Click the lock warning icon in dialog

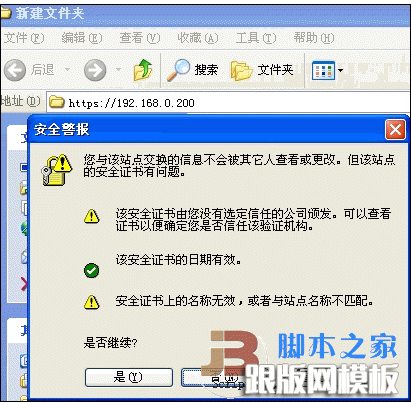pyautogui.click(x=56, y=169)
